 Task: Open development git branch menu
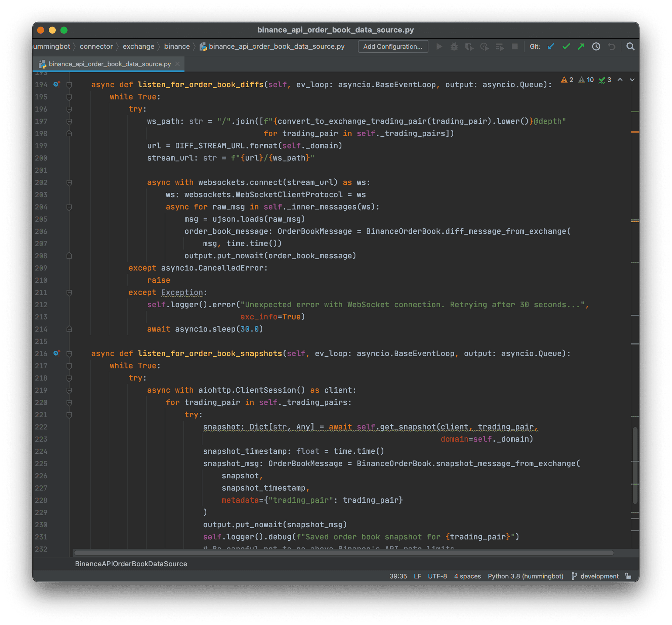coord(595,576)
